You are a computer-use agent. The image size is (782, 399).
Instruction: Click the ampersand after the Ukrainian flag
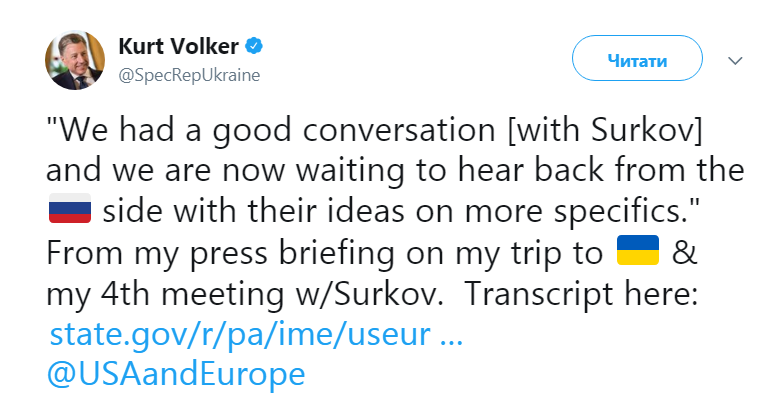[x=685, y=252]
